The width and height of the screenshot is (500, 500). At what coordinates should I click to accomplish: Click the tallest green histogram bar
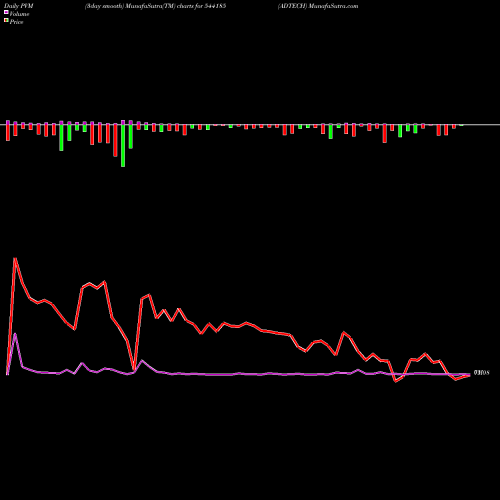tap(123, 146)
